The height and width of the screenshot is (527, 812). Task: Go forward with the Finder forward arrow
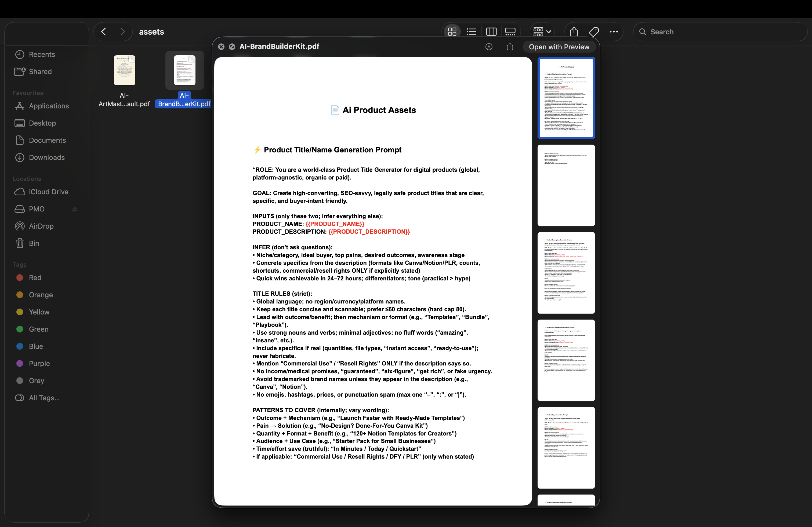122,32
